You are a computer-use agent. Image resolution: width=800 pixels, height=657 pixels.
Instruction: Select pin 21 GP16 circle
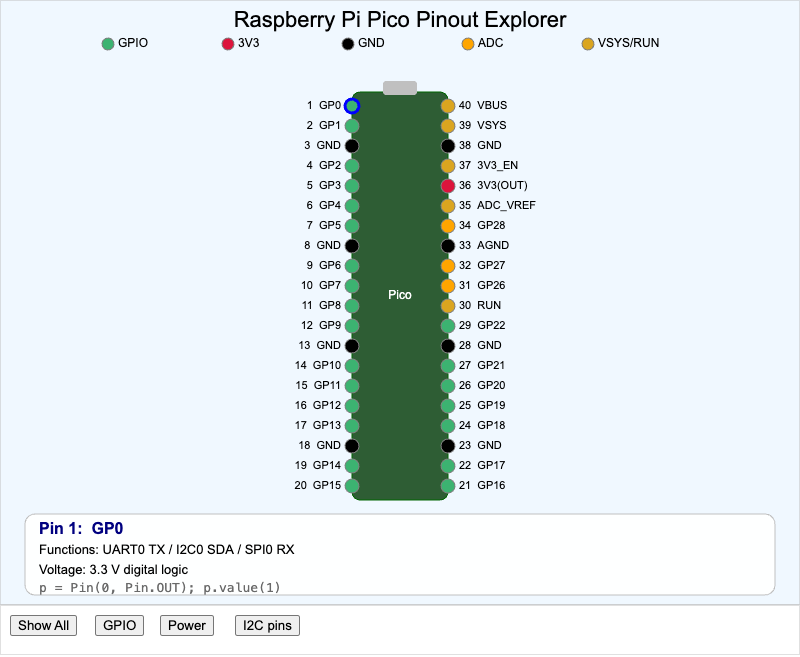coord(448,486)
